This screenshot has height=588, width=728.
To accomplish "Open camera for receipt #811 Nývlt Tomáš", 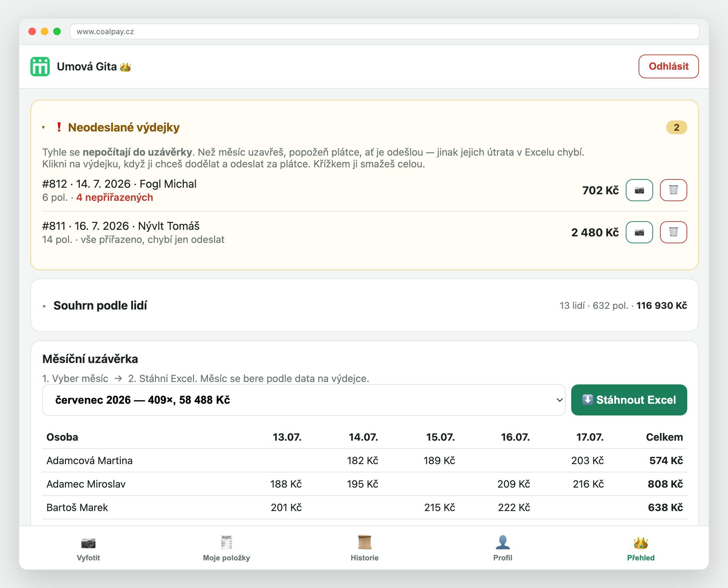I will point(639,232).
